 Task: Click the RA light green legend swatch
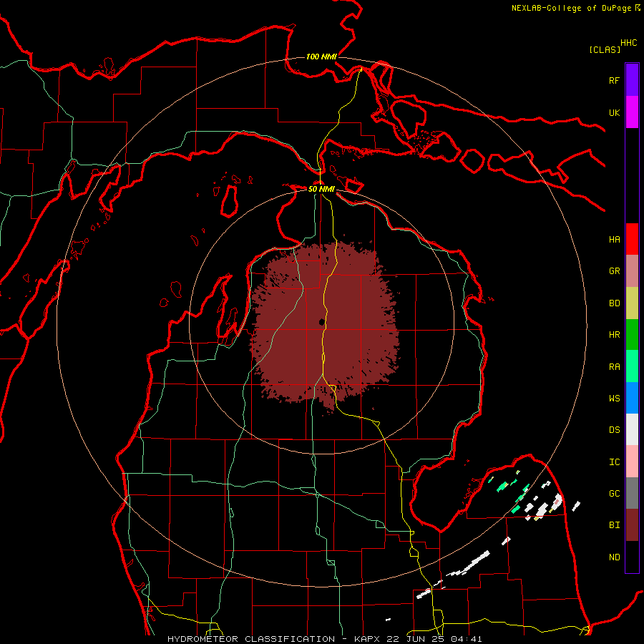tap(632, 366)
